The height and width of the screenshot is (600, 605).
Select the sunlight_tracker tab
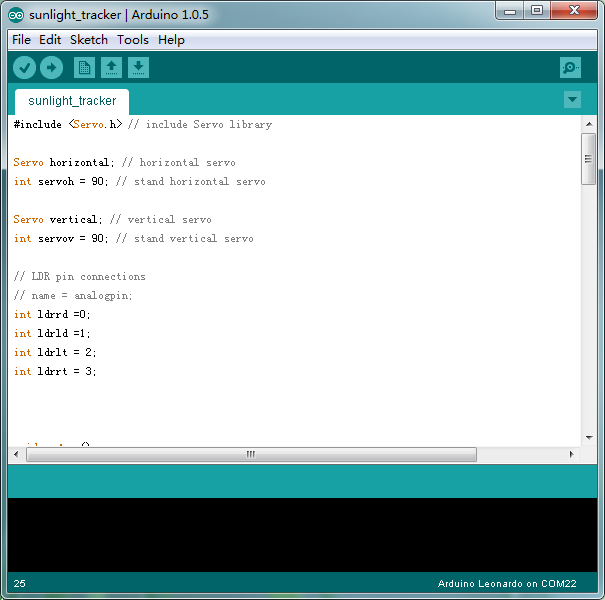point(72,101)
